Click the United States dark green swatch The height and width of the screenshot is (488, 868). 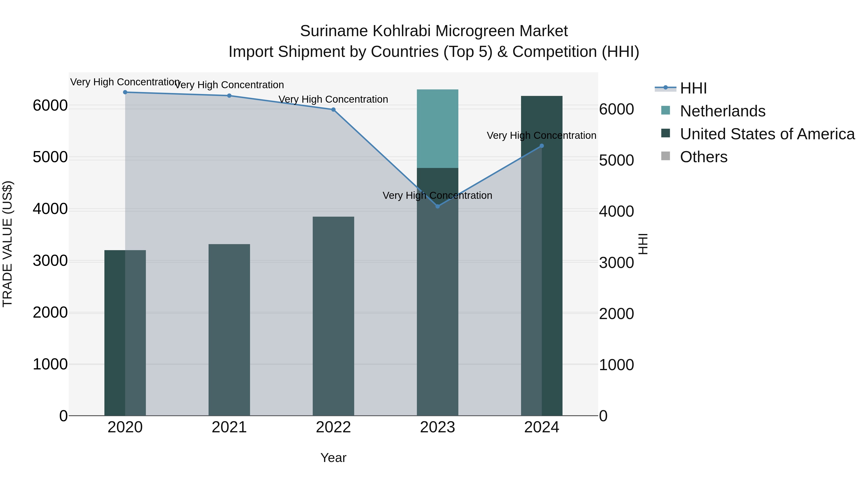point(665,133)
